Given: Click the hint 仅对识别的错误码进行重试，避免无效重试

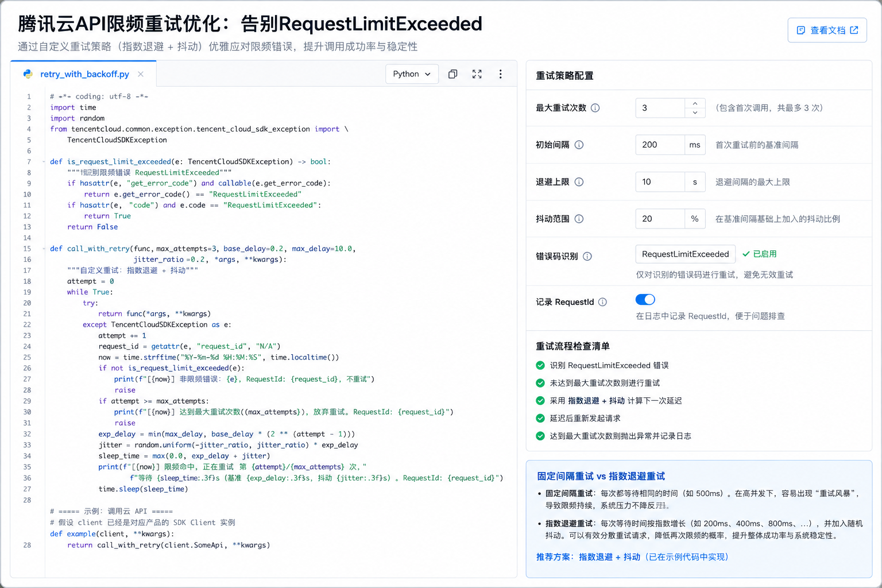Looking at the screenshot, I should click(714, 275).
